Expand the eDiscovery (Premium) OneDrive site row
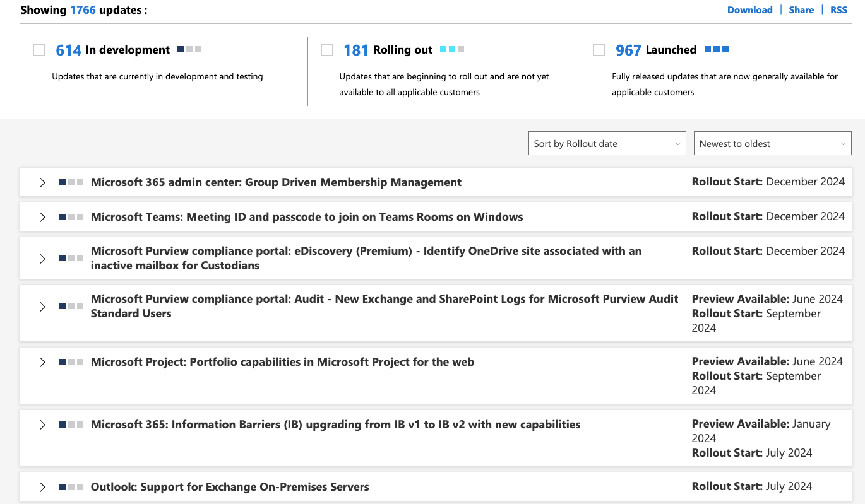The image size is (865, 504). coord(42,259)
